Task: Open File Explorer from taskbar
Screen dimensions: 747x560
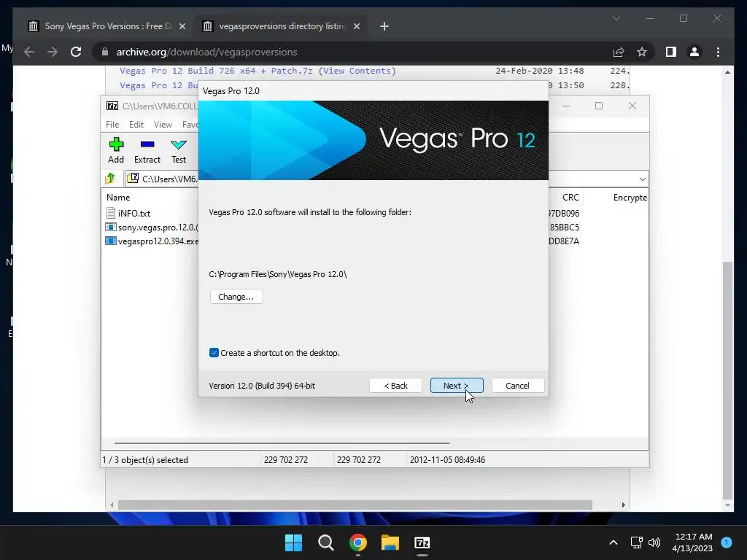Action: (390, 542)
